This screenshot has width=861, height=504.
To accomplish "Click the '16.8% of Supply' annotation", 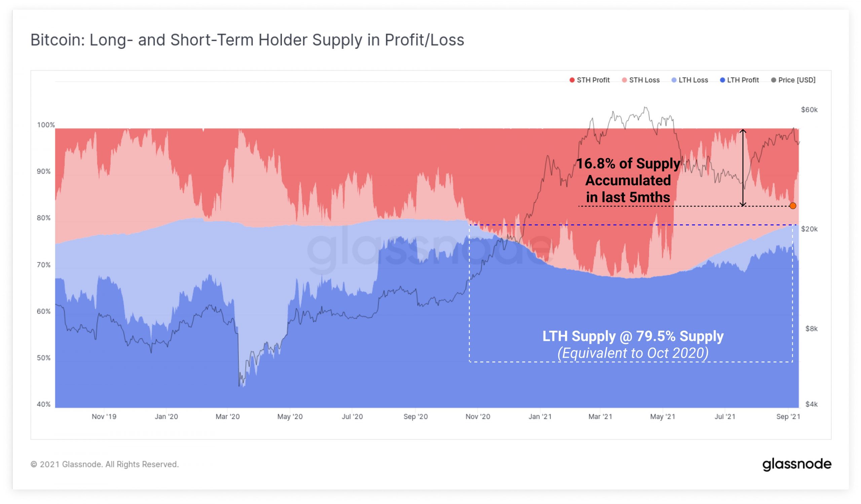I will pos(628,164).
